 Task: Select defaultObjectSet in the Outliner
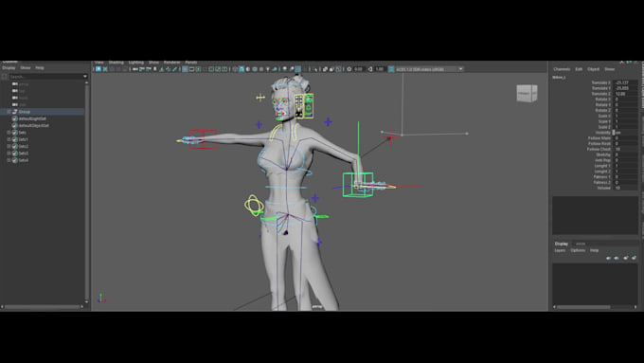point(34,126)
